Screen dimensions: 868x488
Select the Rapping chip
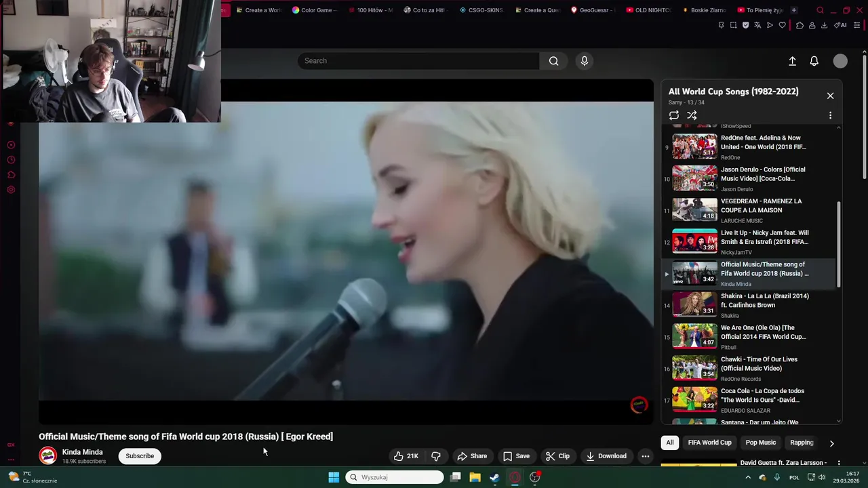coord(802,443)
